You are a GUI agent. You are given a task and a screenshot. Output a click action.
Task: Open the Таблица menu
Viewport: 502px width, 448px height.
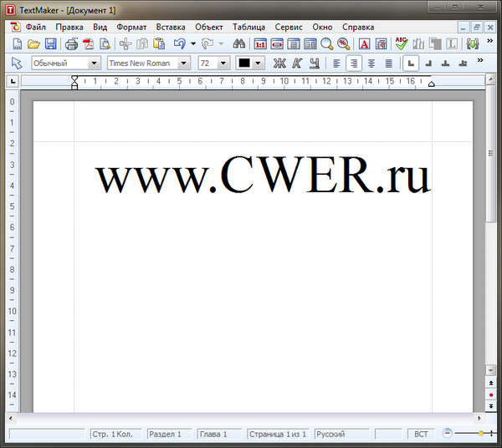(248, 27)
